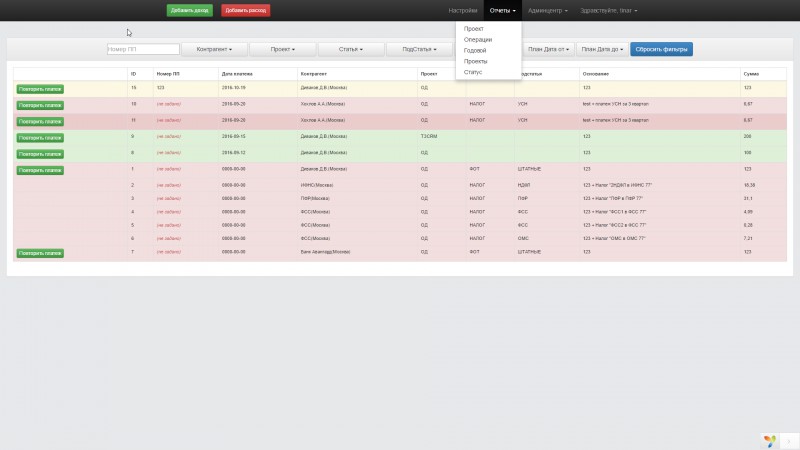Open Настройки in the top navbar

463,10
